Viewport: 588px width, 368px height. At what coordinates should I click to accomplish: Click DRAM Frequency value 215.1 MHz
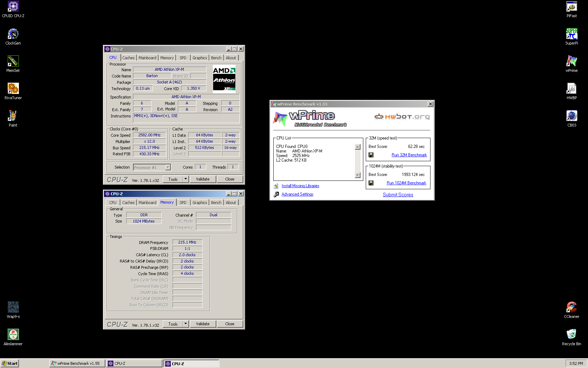click(187, 242)
